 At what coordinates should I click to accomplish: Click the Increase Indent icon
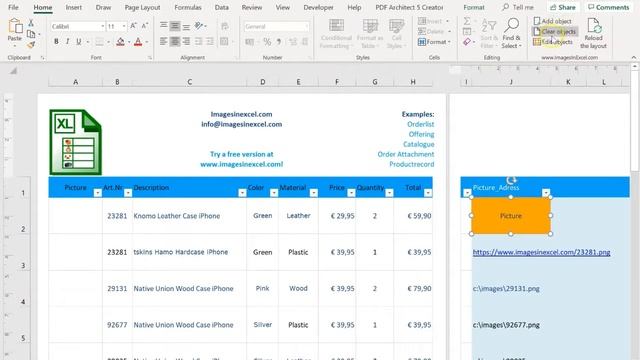click(210, 42)
